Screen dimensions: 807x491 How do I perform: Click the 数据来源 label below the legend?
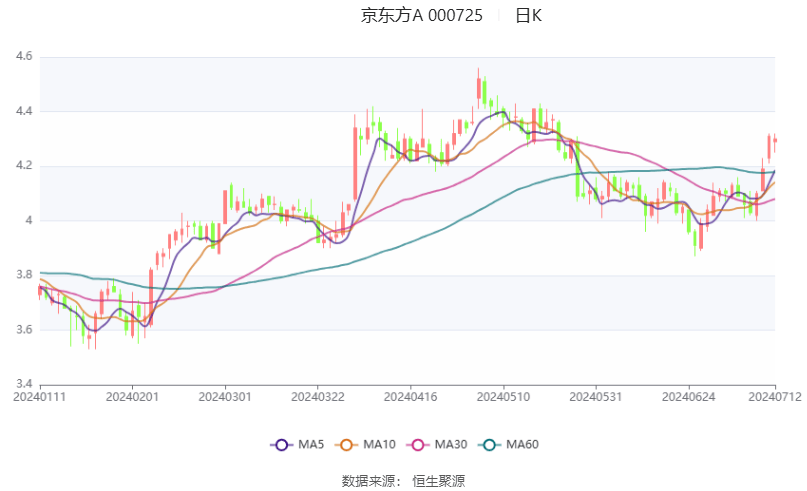point(368,481)
